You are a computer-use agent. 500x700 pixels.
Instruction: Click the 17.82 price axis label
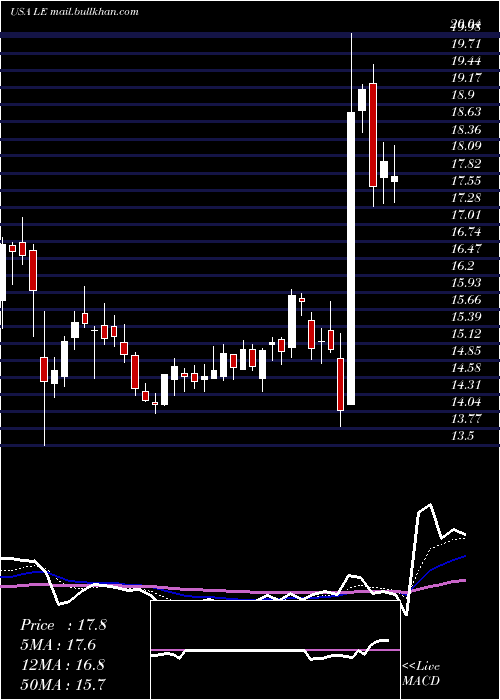click(x=467, y=163)
